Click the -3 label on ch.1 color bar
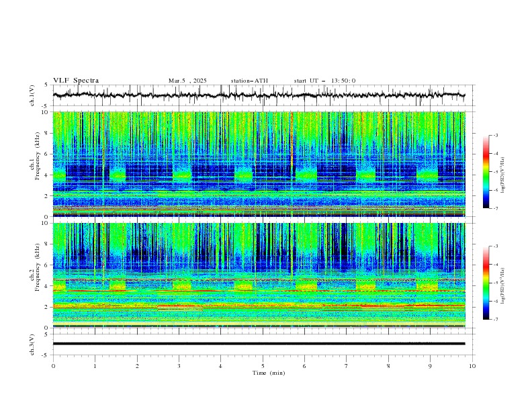 point(496,135)
